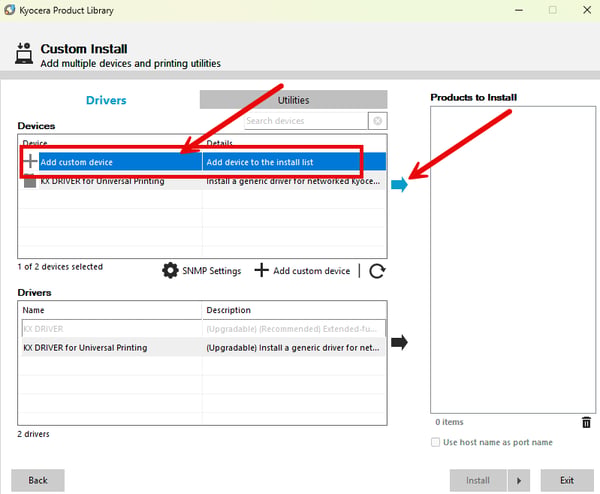Click the printer icon of KX DRIVER device row
Viewport: 600px width, 494px height.
pos(30,181)
